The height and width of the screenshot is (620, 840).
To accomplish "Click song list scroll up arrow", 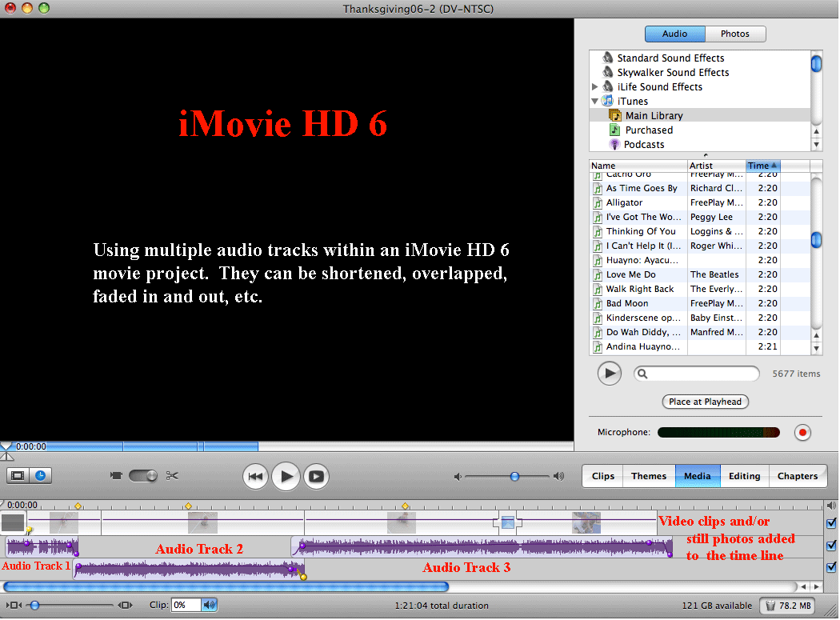I will pyautogui.click(x=817, y=335).
